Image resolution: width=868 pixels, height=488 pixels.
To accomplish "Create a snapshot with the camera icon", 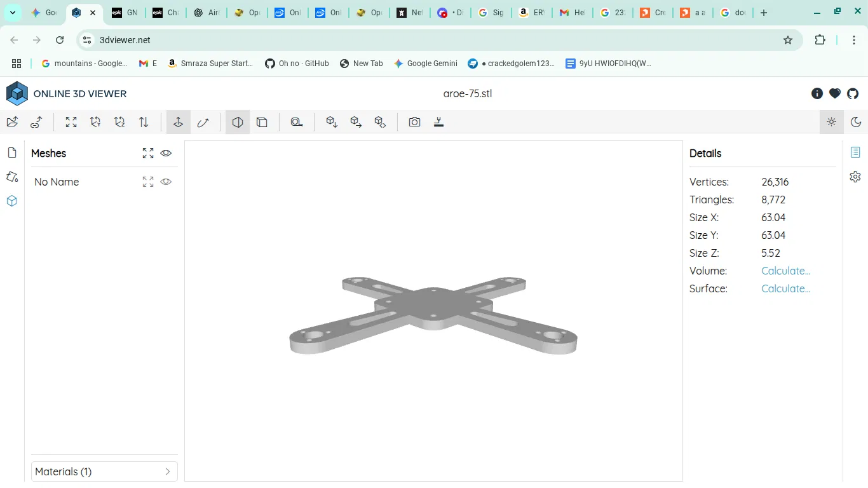I will coord(415,122).
